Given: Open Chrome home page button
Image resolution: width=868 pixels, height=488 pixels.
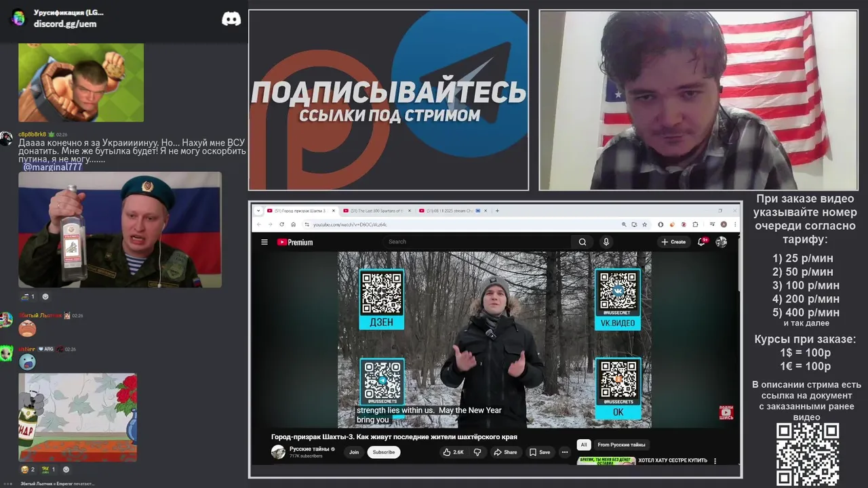Looking at the screenshot, I should (x=293, y=224).
